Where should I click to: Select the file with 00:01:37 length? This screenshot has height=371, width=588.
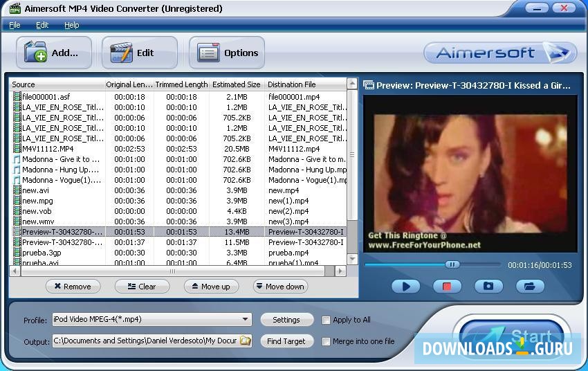[178, 242]
